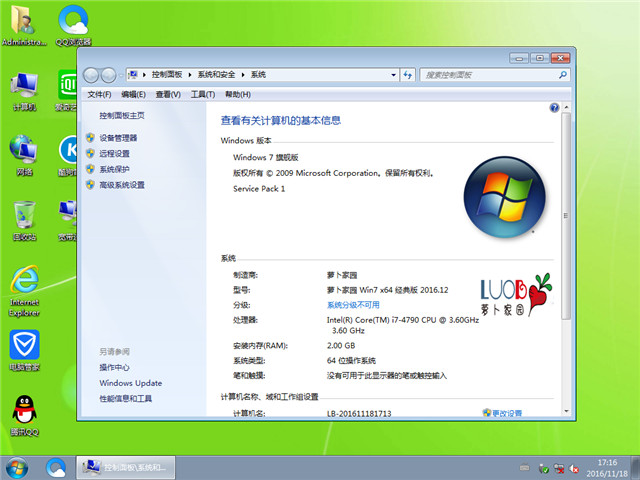This screenshot has height=480, width=640.
Task: Open QQ Browser pinned taskbar icon
Action: click(56, 468)
